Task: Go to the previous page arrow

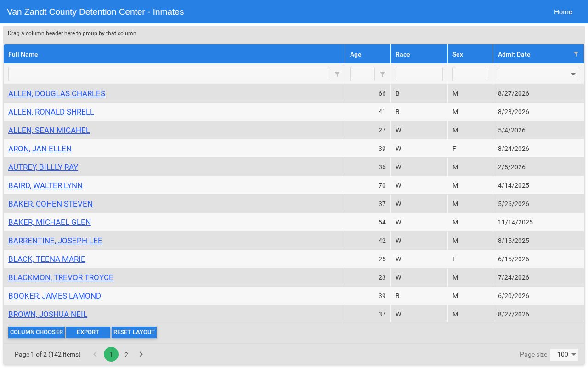Action: click(x=95, y=354)
